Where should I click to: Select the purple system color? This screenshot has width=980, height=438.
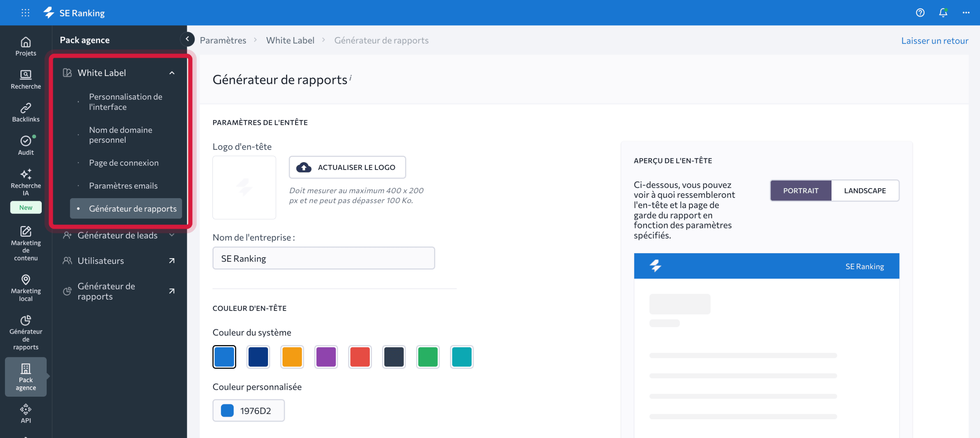coord(326,357)
